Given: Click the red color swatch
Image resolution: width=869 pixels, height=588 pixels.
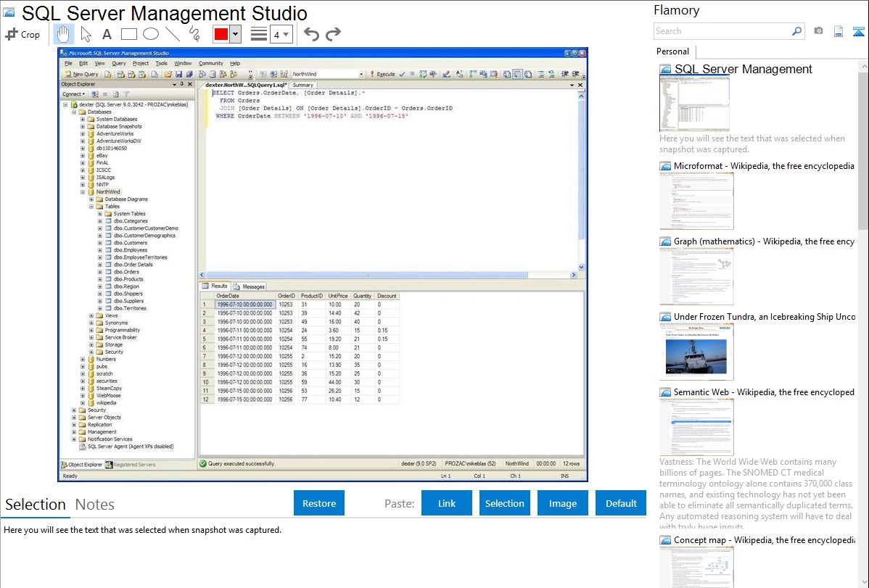Looking at the screenshot, I should pos(221,34).
